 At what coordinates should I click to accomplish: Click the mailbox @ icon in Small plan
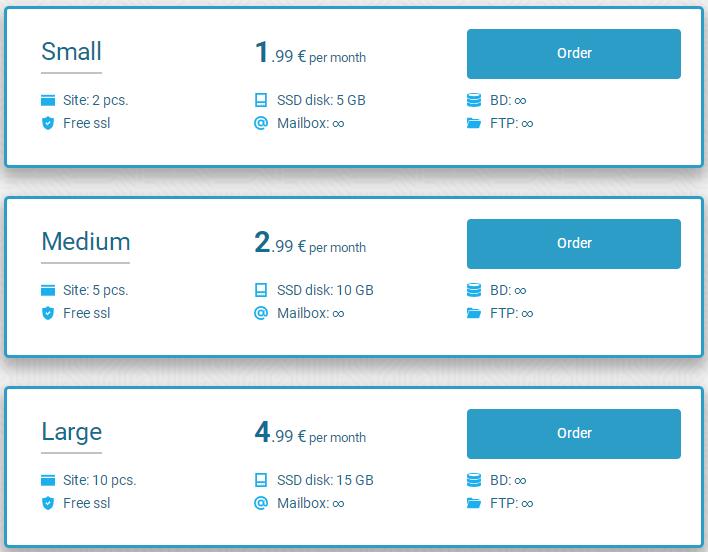(x=261, y=123)
